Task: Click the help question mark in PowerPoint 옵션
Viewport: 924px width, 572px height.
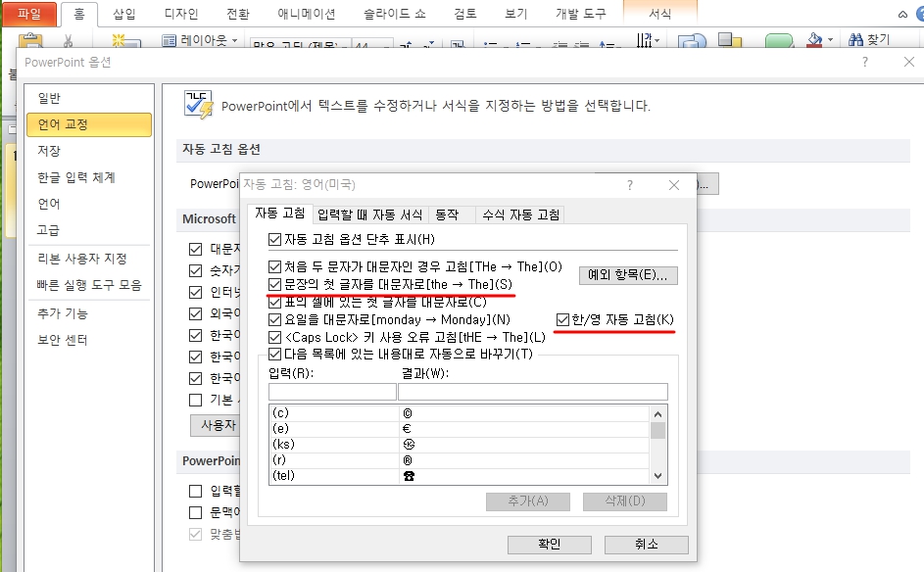Action: (x=864, y=62)
